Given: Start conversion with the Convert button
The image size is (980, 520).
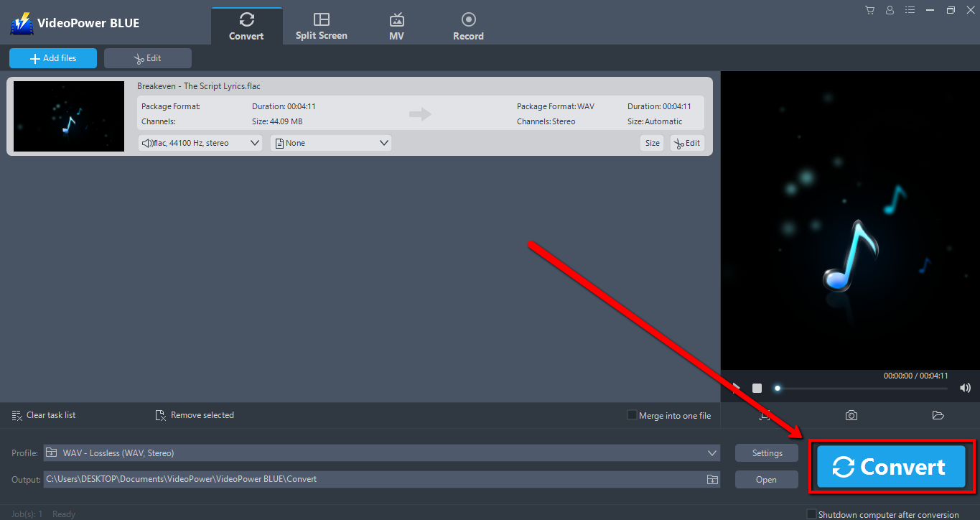Looking at the screenshot, I should click(x=891, y=466).
